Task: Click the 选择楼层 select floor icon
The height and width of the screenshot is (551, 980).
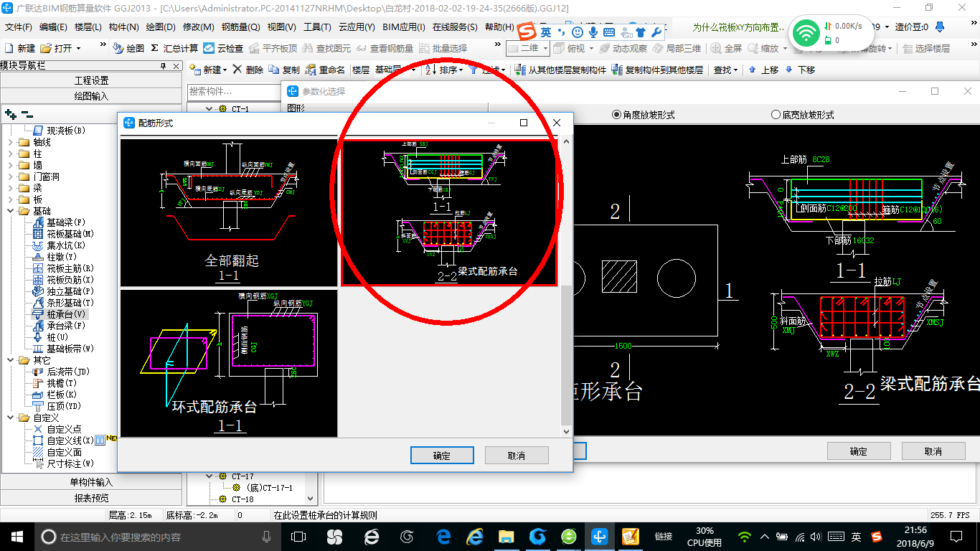Action: pos(908,48)
